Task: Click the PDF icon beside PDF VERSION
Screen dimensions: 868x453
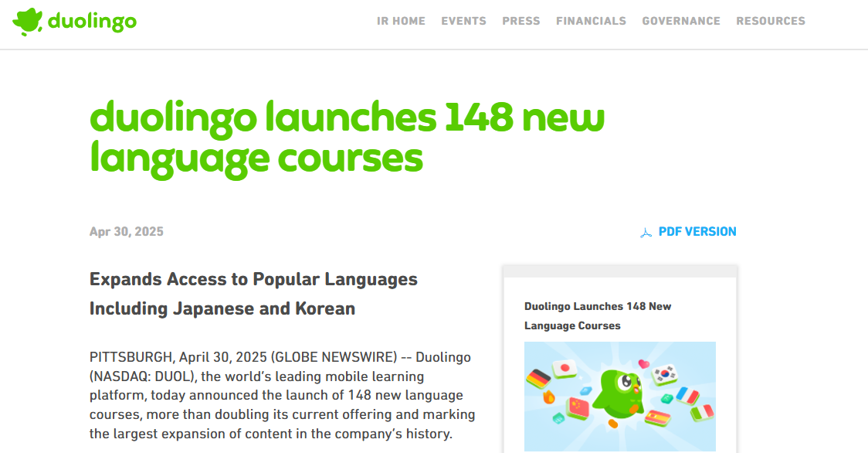Action: [646, 233]
